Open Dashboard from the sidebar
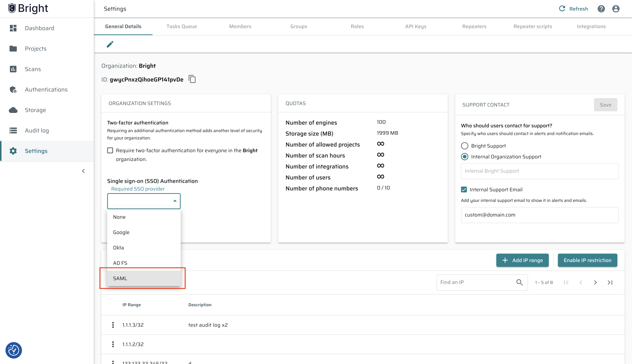 pos(47,28)
